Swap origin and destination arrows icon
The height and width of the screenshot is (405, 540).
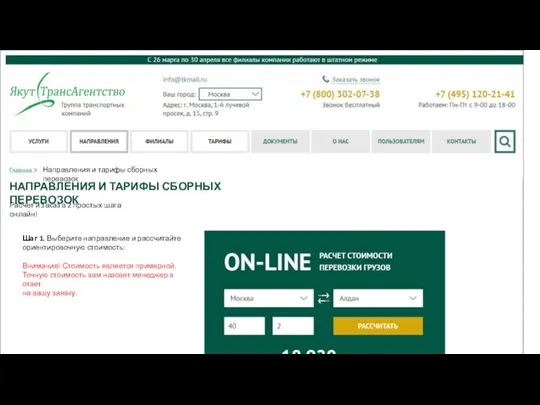(323, 298)
